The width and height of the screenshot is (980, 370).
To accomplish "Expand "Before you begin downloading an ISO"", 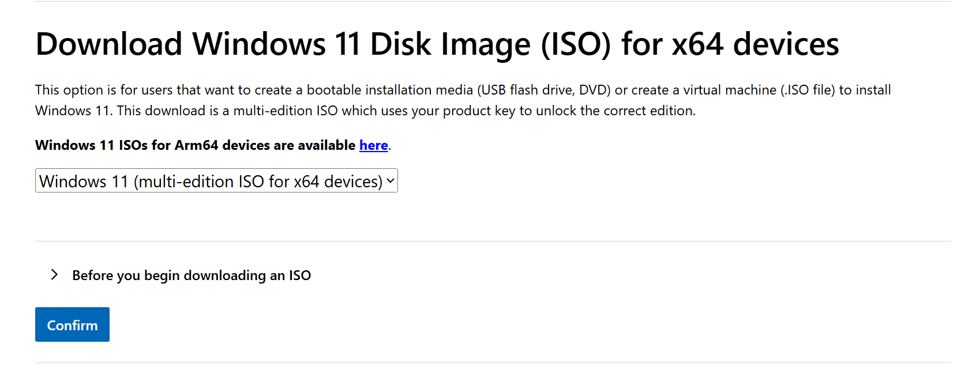I will click(x=191, y=275).
